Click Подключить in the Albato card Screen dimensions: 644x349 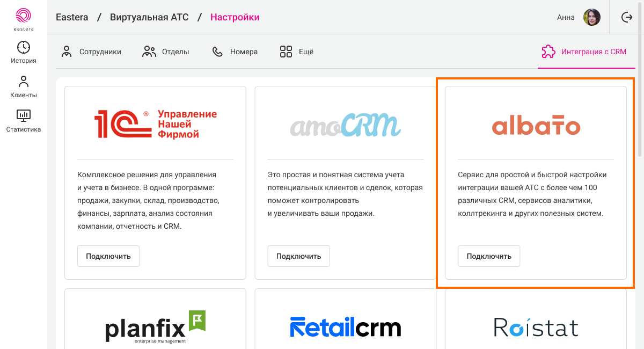(x=489, y=256)
